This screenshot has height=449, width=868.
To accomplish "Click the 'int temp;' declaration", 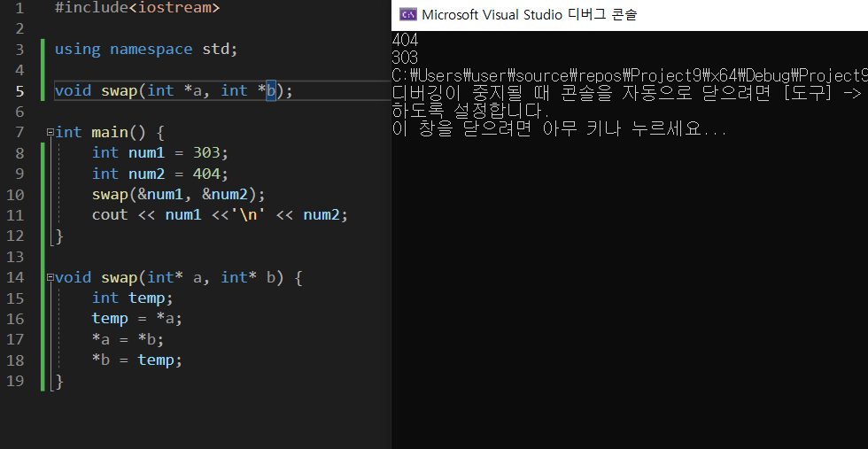I will pos(133,298).
